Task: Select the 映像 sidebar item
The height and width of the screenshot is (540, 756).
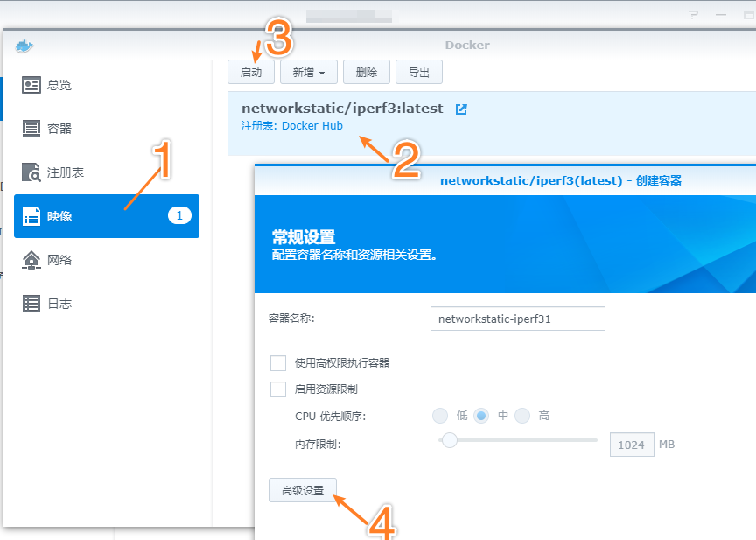Action: (x=107, y=216)
